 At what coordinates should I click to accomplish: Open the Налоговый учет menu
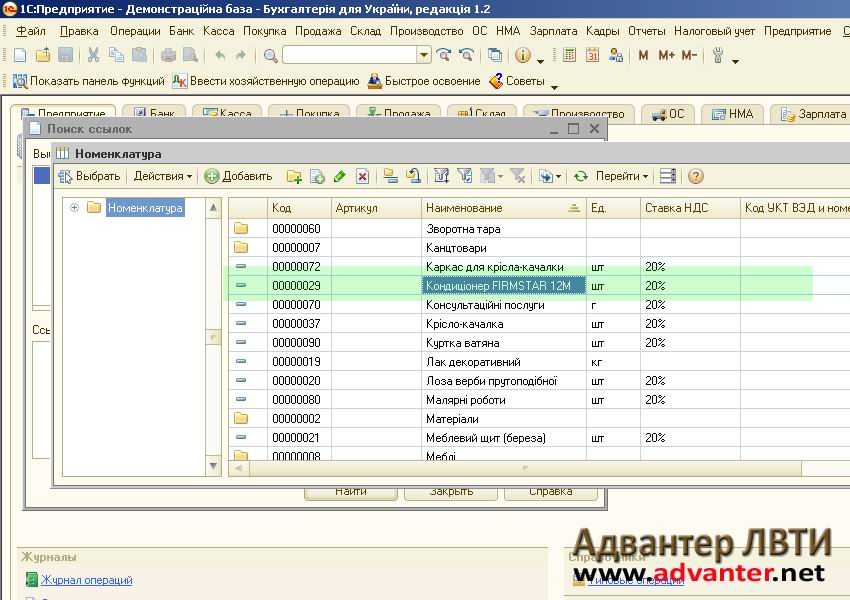[x=714, y=31]
